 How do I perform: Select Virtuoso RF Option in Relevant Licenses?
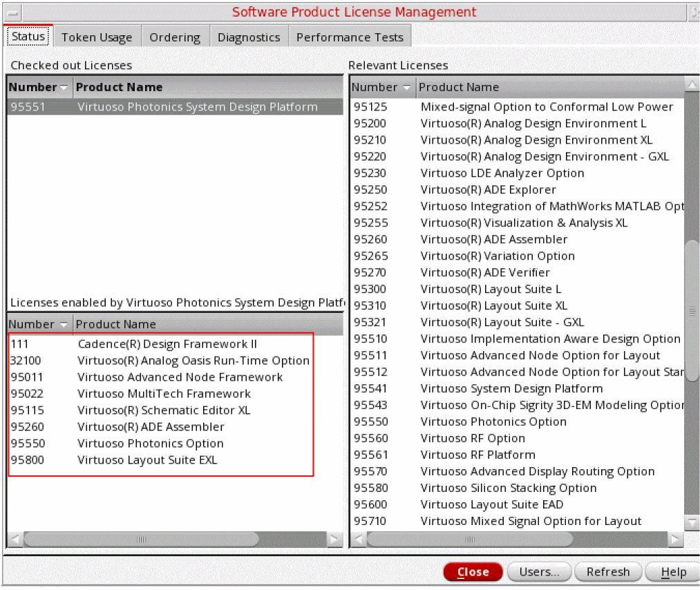pyautogui.click(x=473, y=439)
